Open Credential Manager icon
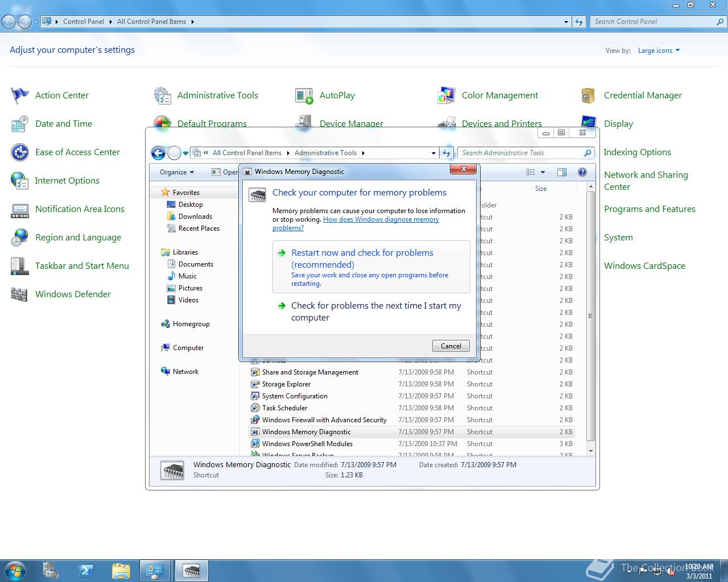The width and height of the screenshot is (728, 582). pyautogui.click(x=589, y=95)
